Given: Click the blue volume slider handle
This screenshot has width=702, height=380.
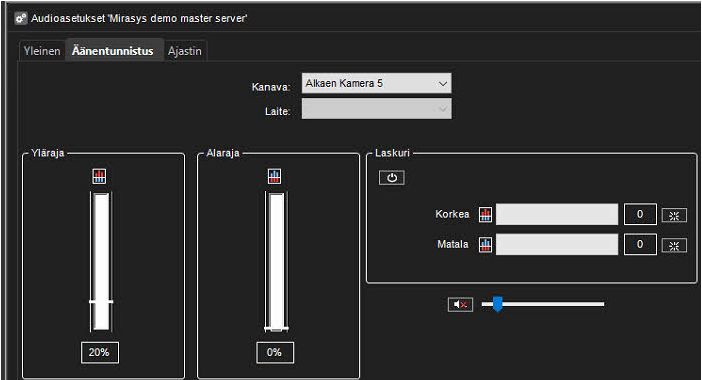Looking at the screenshot, I should tap(497, 304).
